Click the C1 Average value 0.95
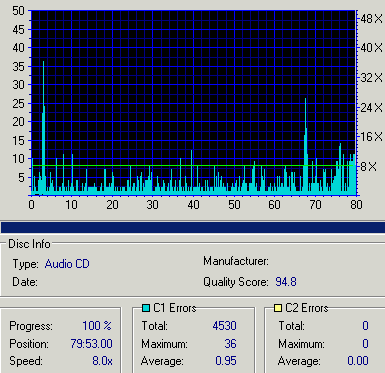385x373 pixels. 226,361
